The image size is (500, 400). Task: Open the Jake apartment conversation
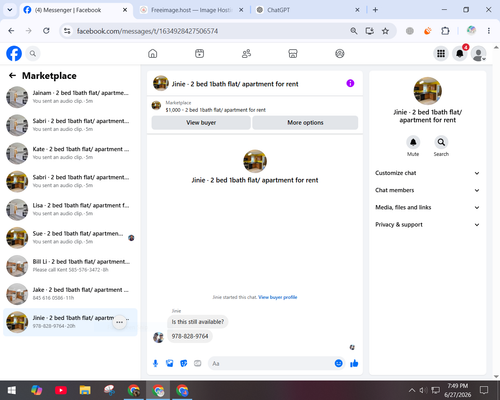coord(70,294)
